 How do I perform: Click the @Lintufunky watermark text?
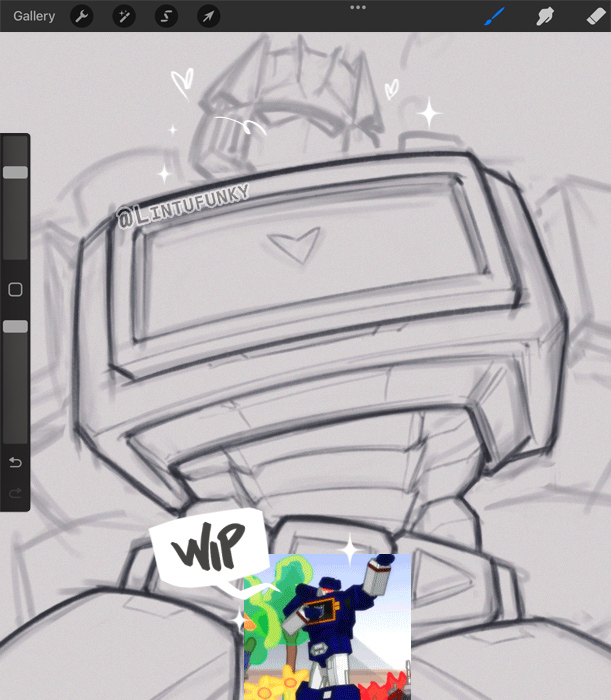pyautogui.click(x=183, y=203)
